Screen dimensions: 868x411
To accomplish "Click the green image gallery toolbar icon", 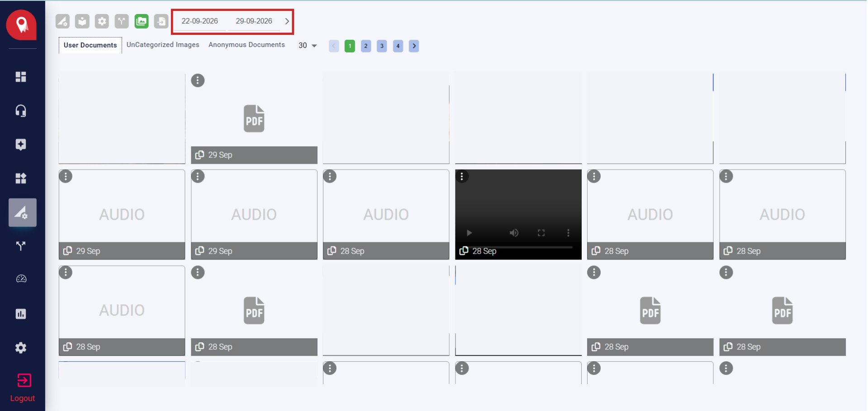I will 142,21.
